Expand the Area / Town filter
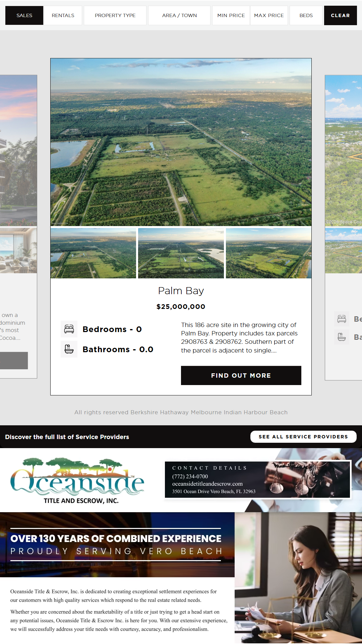The image size is (362, 644). pyautogui.click(x=179, y=15)
